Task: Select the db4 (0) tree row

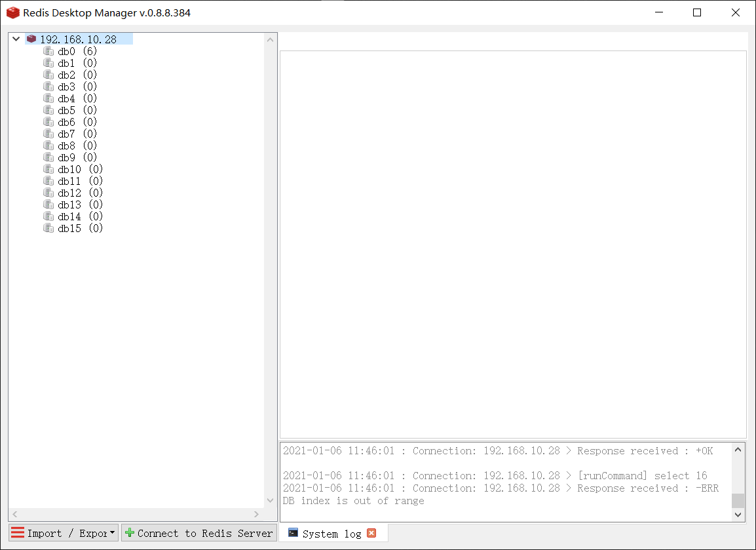Action: [77, 98]
